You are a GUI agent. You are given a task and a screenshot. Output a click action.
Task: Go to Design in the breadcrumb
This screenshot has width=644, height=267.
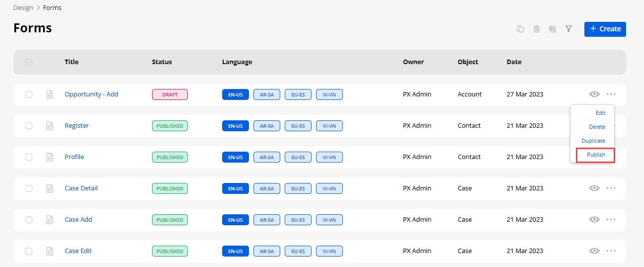coord(23,7)
